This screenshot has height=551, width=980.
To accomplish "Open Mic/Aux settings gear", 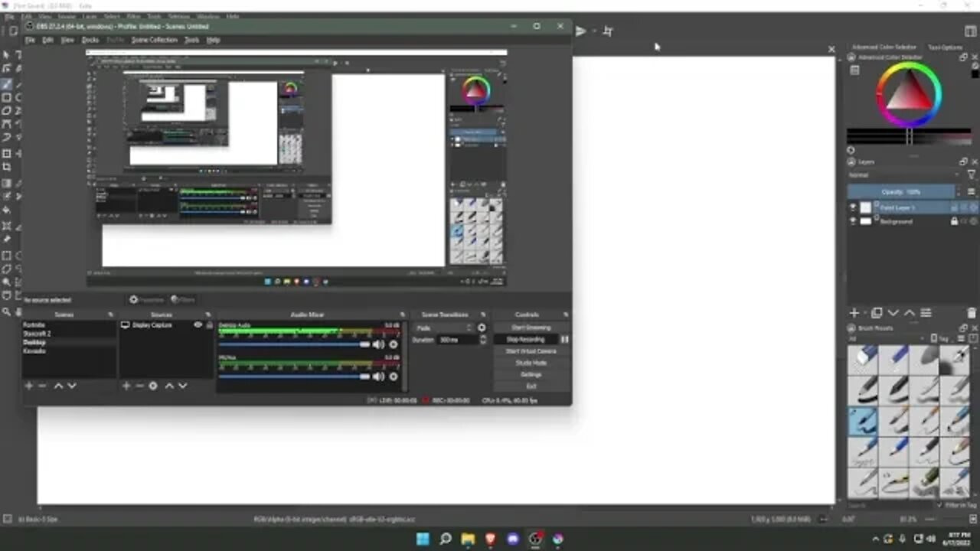I will click(x=394, y=377).
